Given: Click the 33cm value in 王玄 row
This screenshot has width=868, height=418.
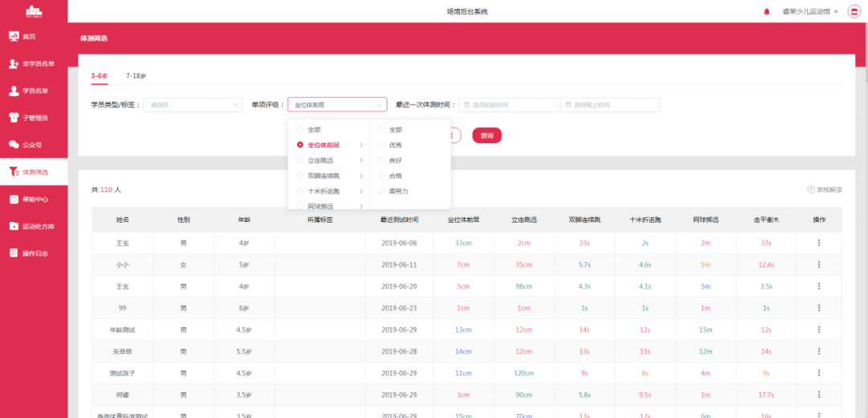Looking at the screenshot, I should click(x=463, y=243).
